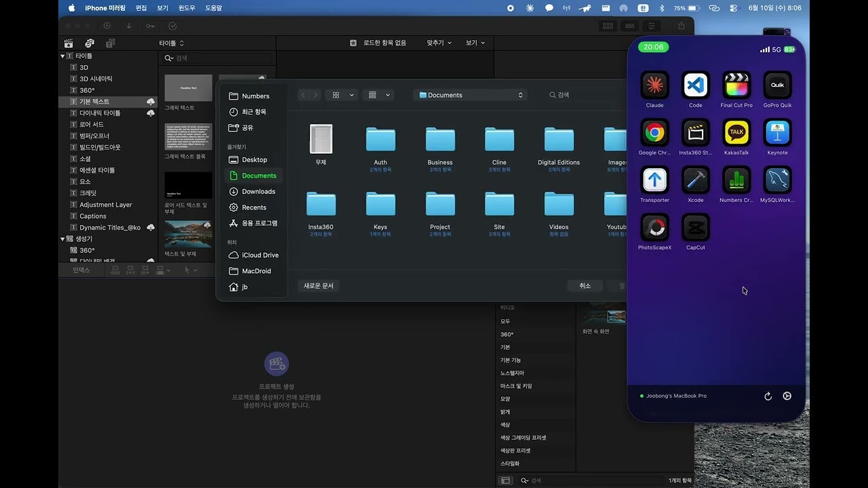868x488 pixels.
Task: Open settings gear in iPhone mirror footer
Action: pyautogui.click(x=787, y=396)
